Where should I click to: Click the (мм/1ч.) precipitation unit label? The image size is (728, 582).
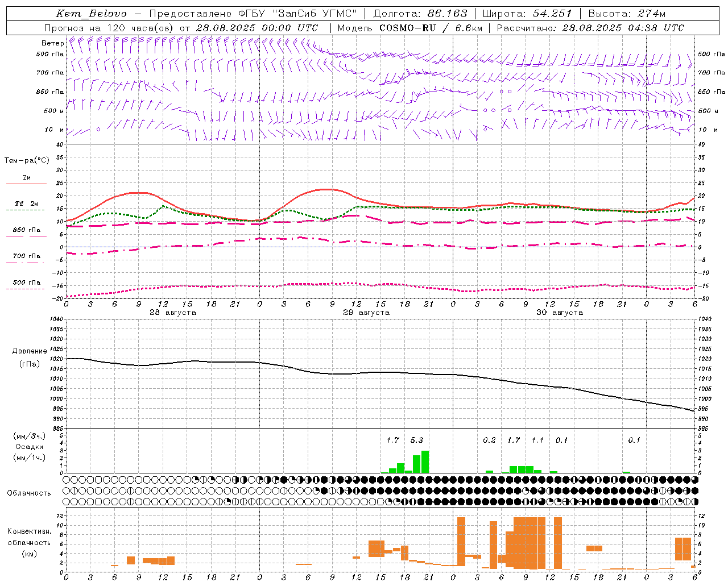tap(30, 458)
